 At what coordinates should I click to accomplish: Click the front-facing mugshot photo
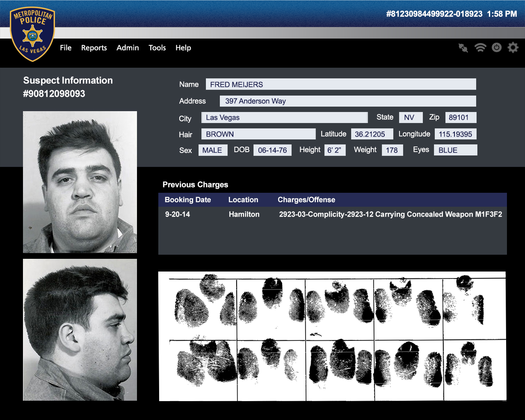tap(80, 182)
